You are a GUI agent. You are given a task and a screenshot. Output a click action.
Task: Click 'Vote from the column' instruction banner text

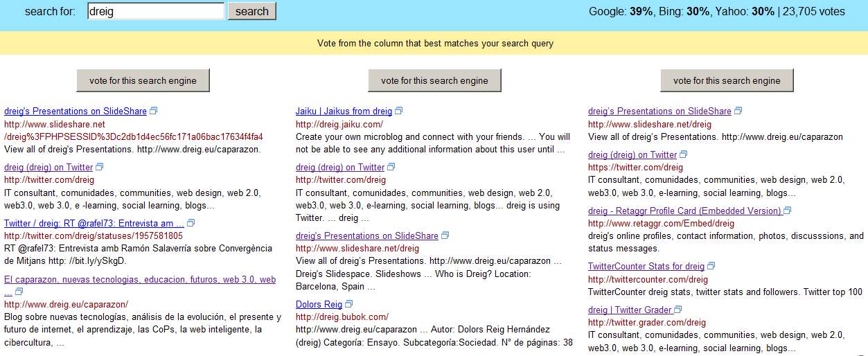click(435, 43)
